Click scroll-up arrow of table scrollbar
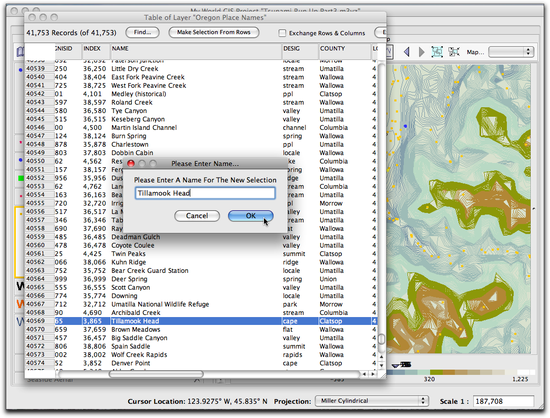 click(382, 357)
